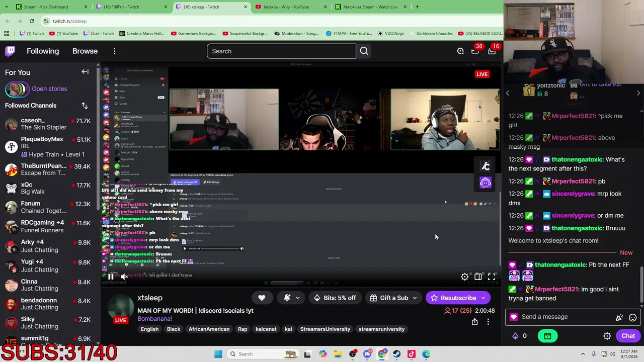
Task: Open caseoh_ channel in sidebar
Action: pos(50,124)
